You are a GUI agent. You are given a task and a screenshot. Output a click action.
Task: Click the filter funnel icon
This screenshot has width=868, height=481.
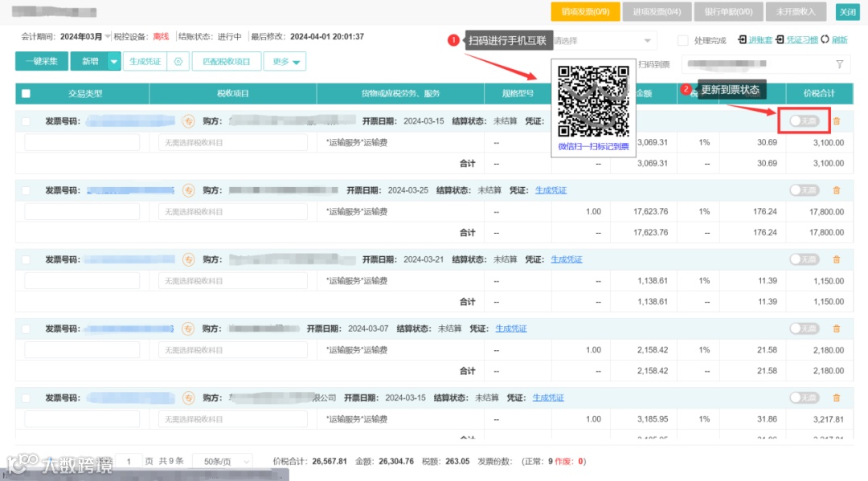click(839, 64)
